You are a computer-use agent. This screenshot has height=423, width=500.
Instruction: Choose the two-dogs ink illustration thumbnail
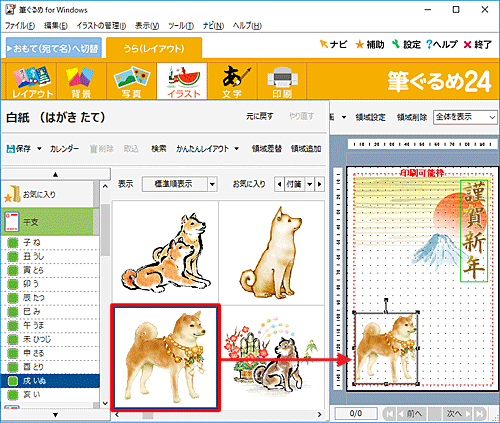(x=165, y=252)
